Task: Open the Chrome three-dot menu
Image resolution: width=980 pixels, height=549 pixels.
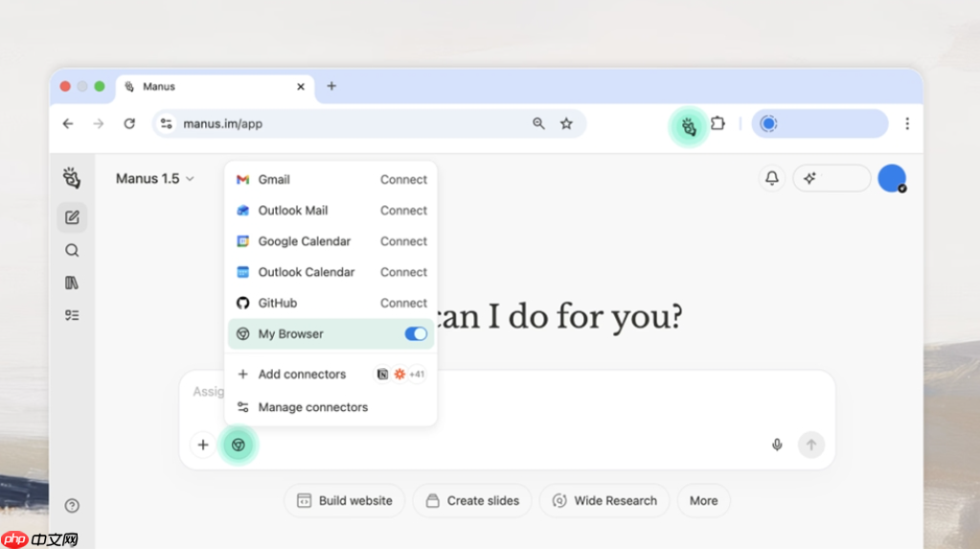Action: (907, 124)
